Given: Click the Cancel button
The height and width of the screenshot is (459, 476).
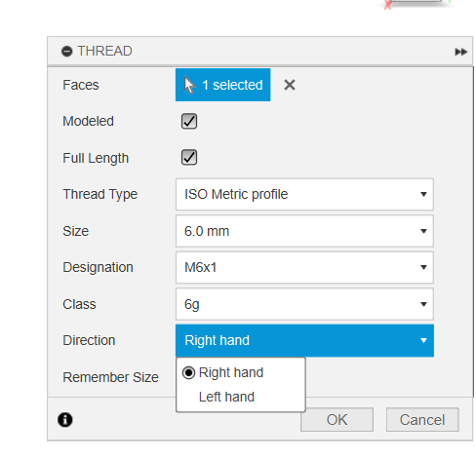Looking at the screenshot, I should coord(422,420).
